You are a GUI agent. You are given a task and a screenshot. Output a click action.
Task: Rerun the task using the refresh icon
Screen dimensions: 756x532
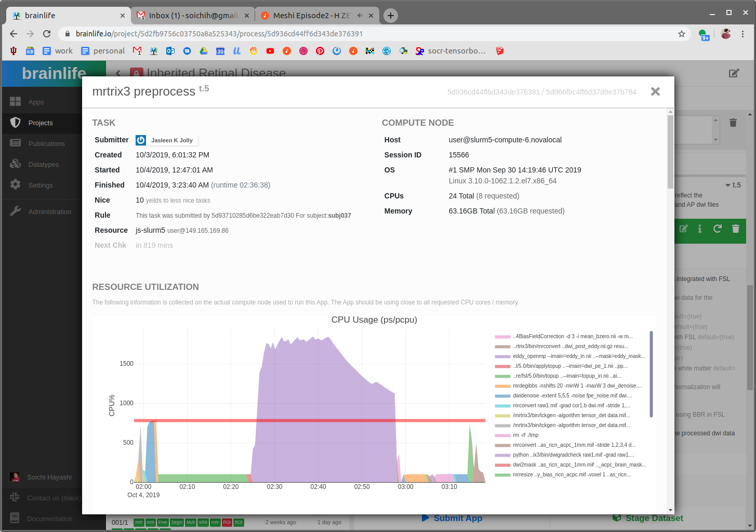pos(717,229)
